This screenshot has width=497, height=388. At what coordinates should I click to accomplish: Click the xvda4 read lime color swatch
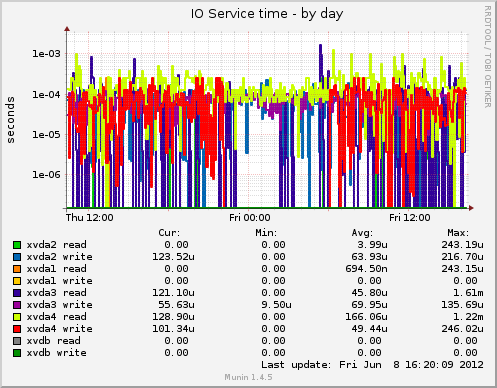click(17, 317)
